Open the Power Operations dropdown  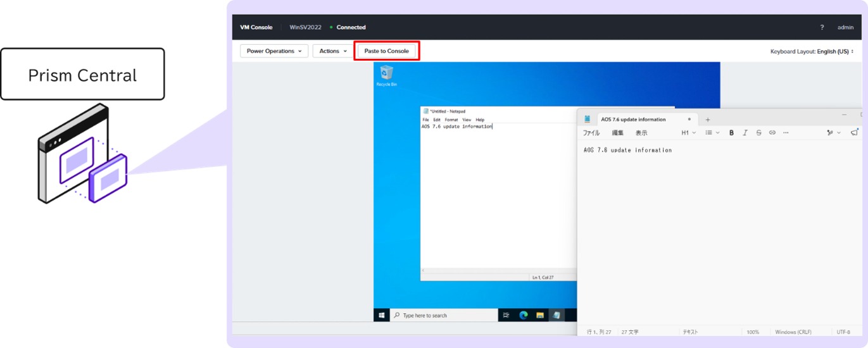(x=274, y=51)
